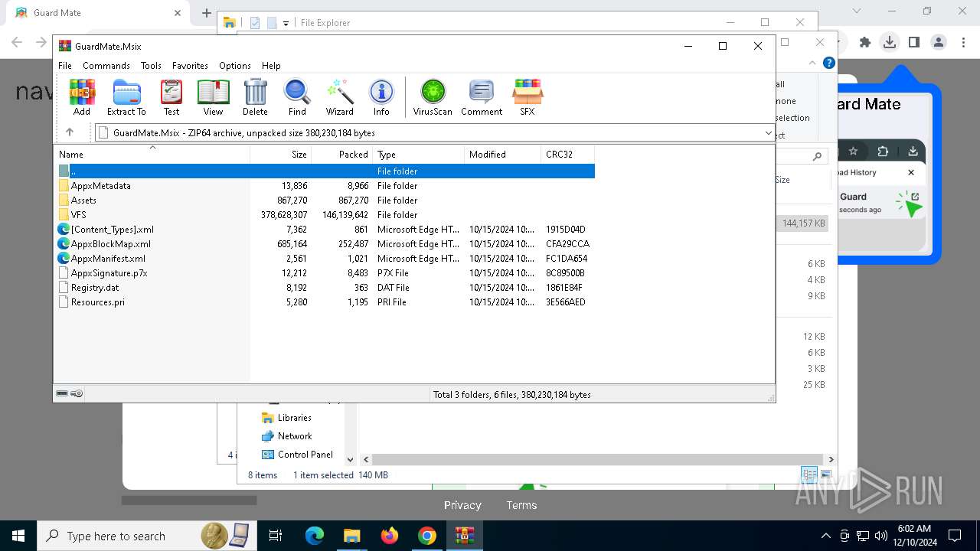
Task: Open the Commands menu
Action: click(106, 66)
